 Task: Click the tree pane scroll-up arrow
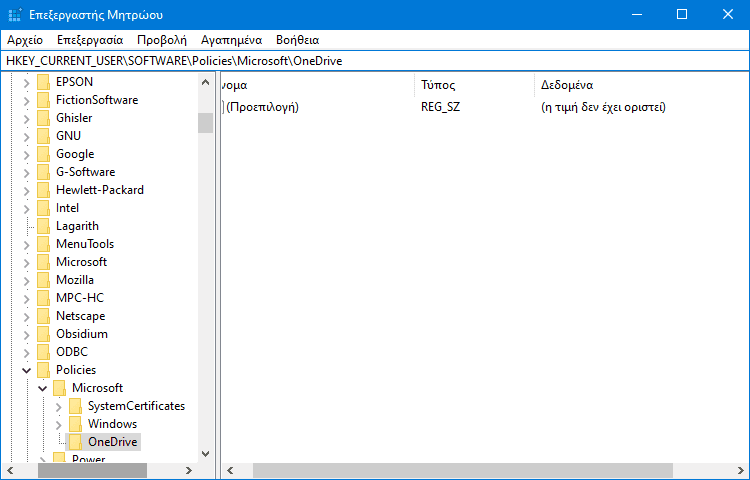coord(206,82)
